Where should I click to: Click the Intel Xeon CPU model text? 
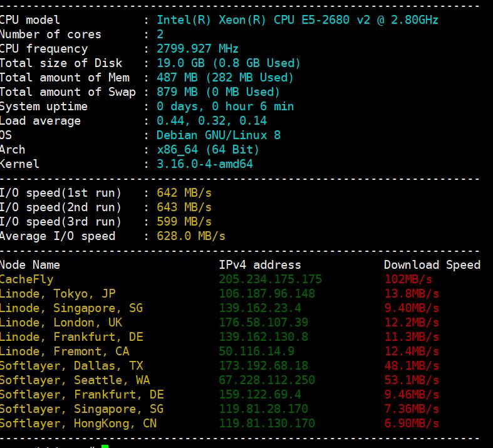[x=298, y=20]
